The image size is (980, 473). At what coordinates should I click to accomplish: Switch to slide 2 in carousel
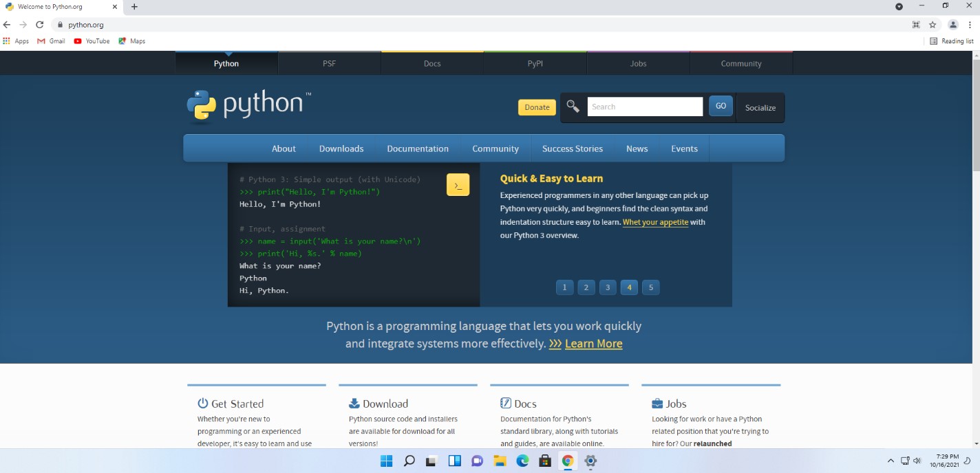[586, 287]
